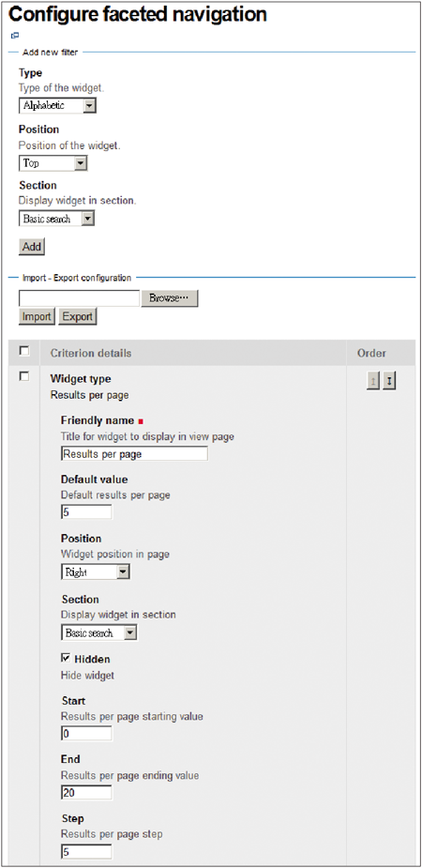Viewport: 422px width, 868px height.
Task: Open the Position dropdown showing Top
Action: pyautogui.click(x=53, y=163)
